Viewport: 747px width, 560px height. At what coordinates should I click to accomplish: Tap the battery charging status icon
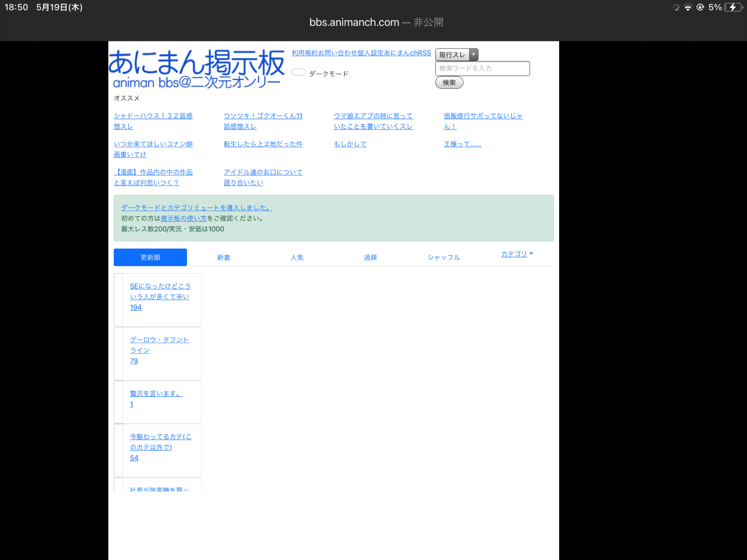click(733, 7)
